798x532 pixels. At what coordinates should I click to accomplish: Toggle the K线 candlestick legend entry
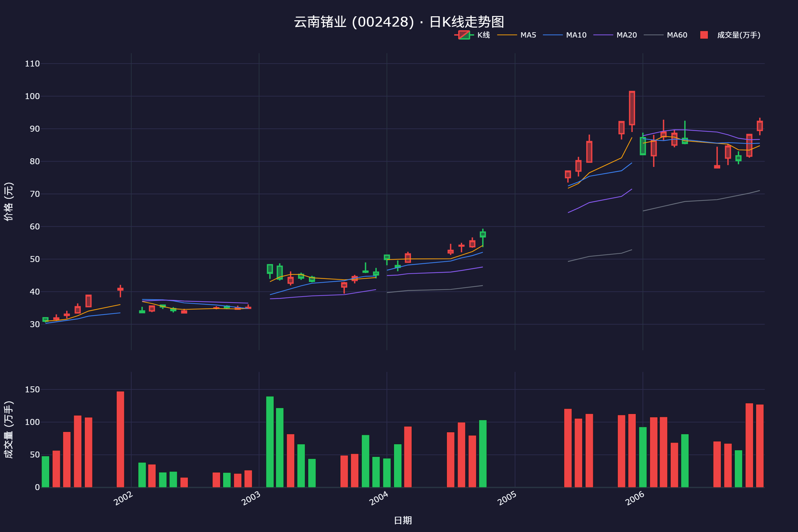(472, 35)
